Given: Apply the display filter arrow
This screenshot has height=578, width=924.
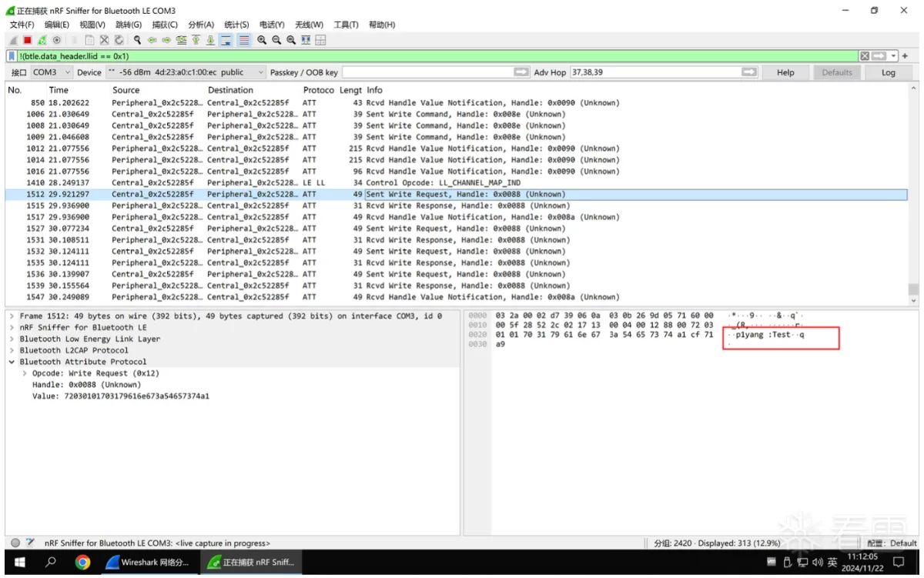Looking at the screenshot, I should (x=879, y=56).
